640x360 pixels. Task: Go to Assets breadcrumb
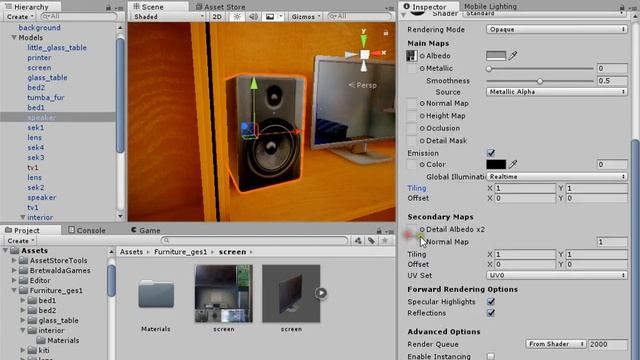tap(131, 252)
